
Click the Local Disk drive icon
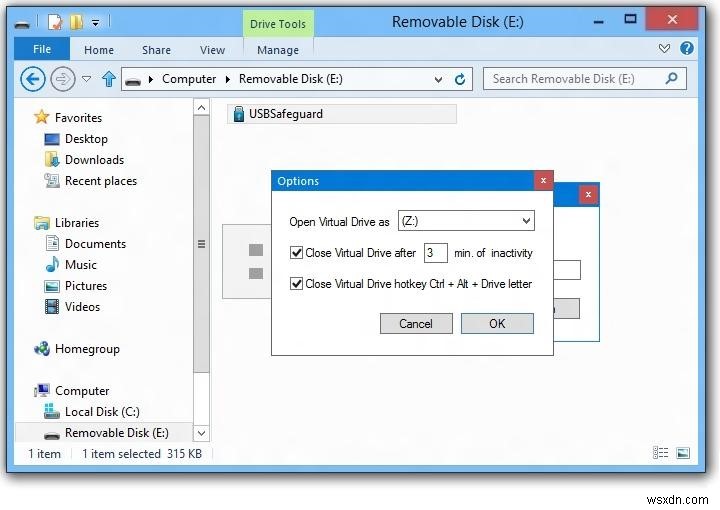point(51,411)
